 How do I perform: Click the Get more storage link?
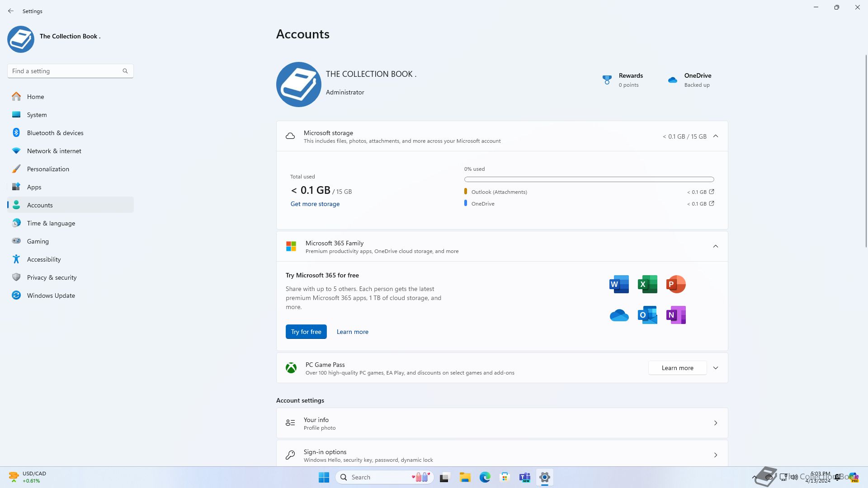[315, 204]
